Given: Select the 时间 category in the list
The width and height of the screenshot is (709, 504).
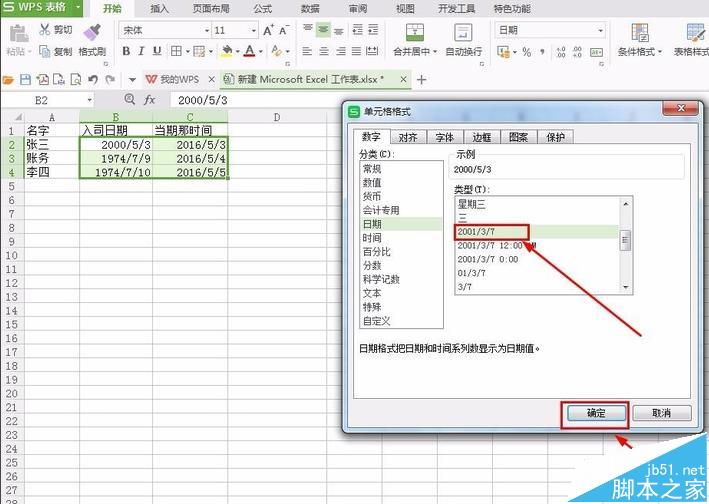Looking at the screenshot, I should [x=401, y=238].
